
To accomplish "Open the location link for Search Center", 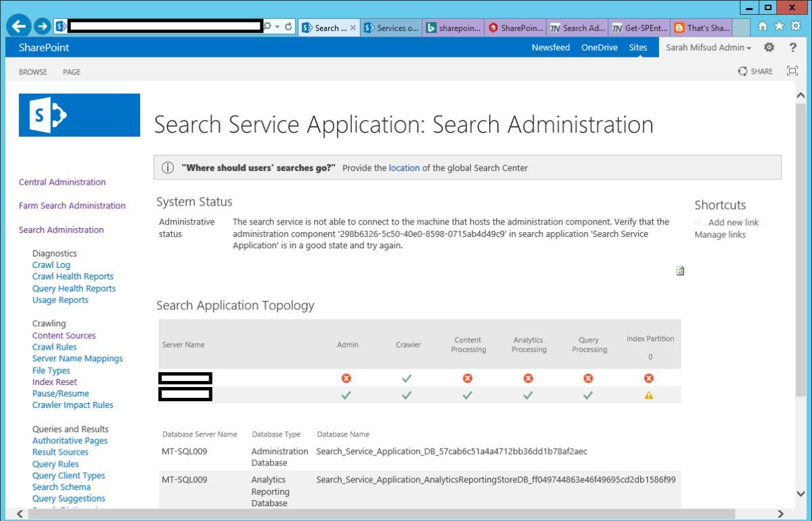I will point(404,168).
